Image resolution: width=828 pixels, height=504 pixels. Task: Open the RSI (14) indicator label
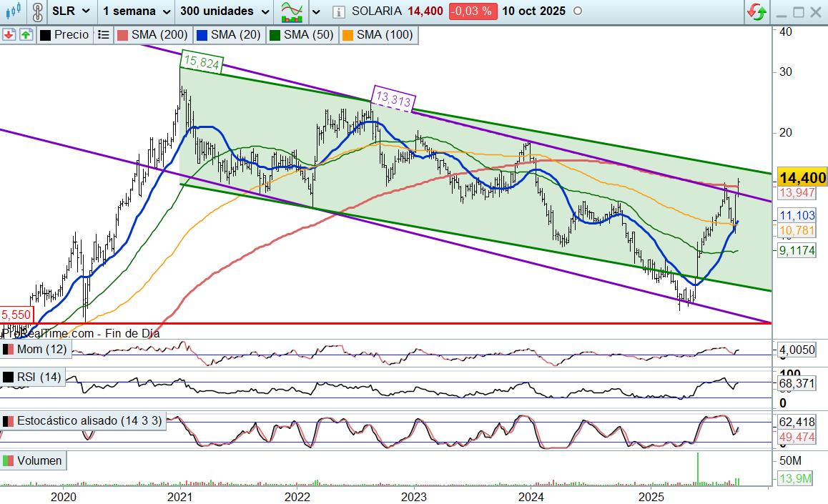click(39, 377)
